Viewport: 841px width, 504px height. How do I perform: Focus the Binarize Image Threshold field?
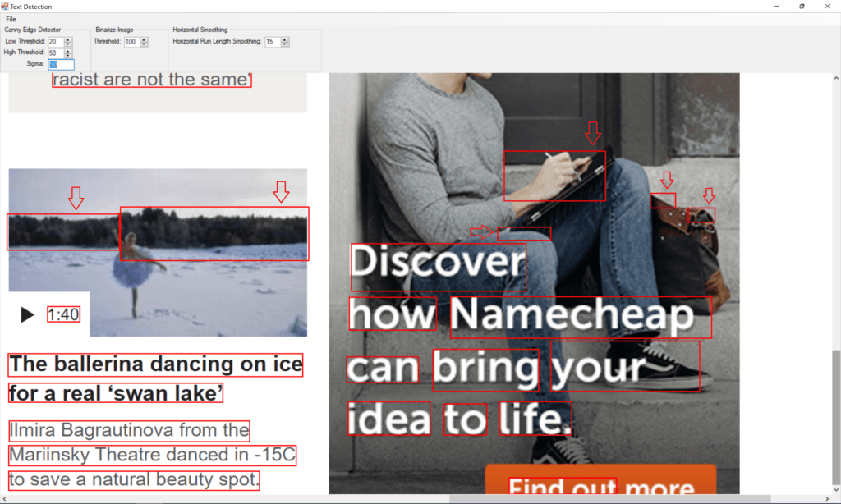pyautogui.click(x=131, y=41)
